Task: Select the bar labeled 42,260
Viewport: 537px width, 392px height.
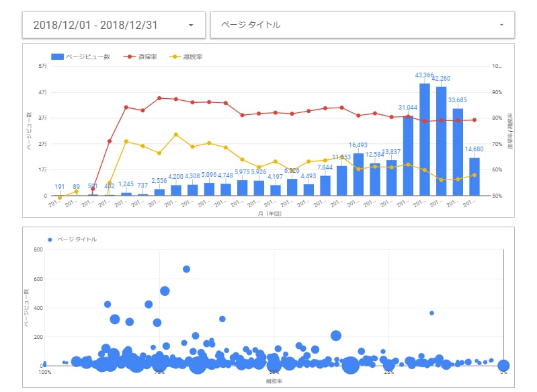Action: pyautogui.click(x=441, y=141)
